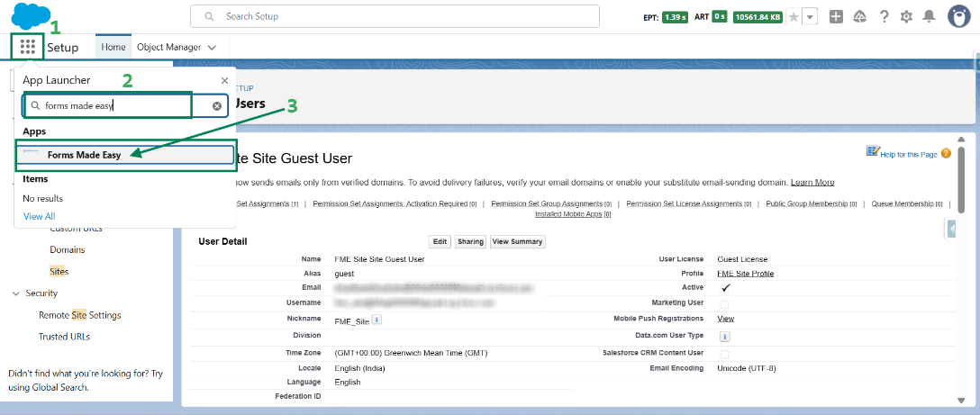
Task: Expand Object Manager tab chevron
Action: click(212, 48)
